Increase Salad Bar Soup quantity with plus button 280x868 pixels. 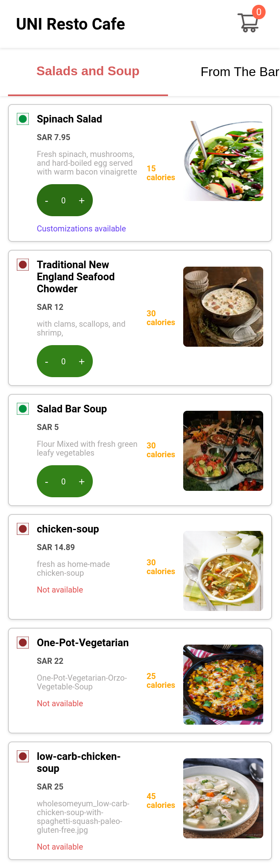[82, 481]
